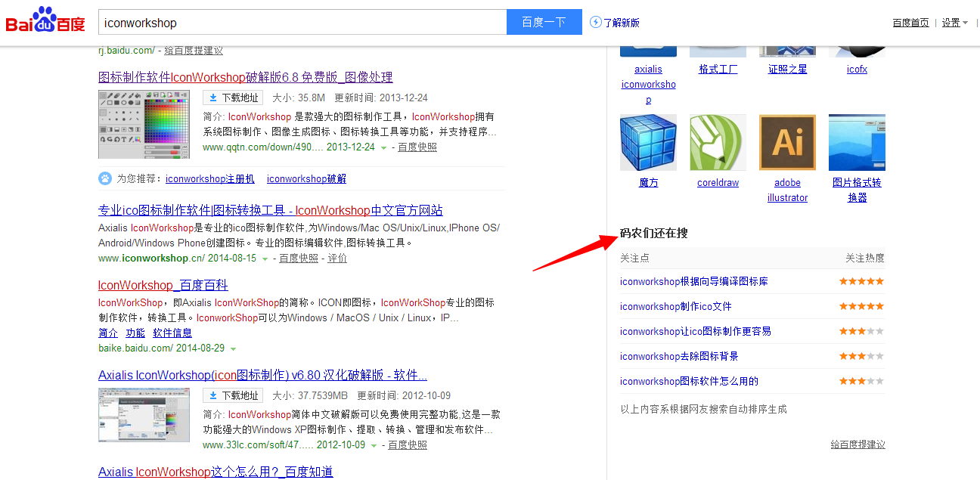Open the CorelDRAW icon thumbnail
The image size is (980, 480).
[718, 143]
